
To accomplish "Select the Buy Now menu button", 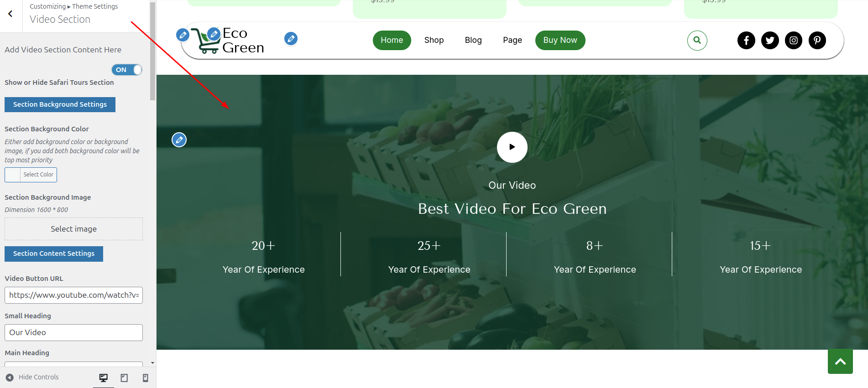I will coord(560,40).
